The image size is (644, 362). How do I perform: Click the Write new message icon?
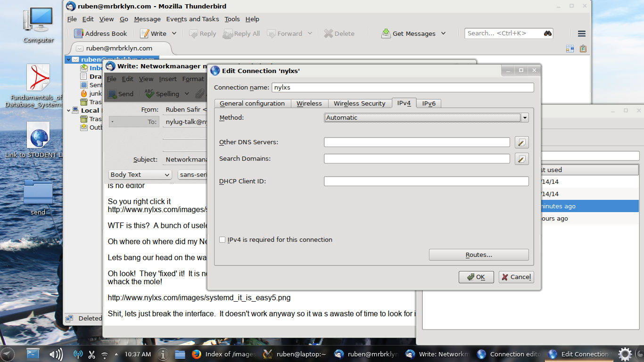[x=145, y=33]
